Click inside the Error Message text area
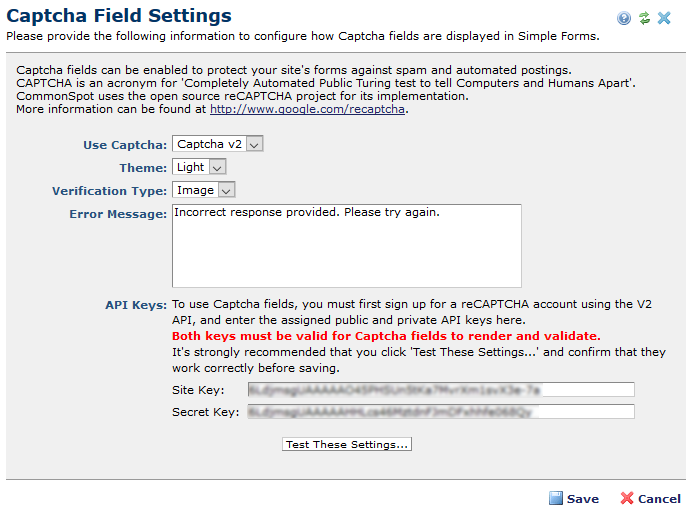The image size is (688, 517). pos(346,245)
